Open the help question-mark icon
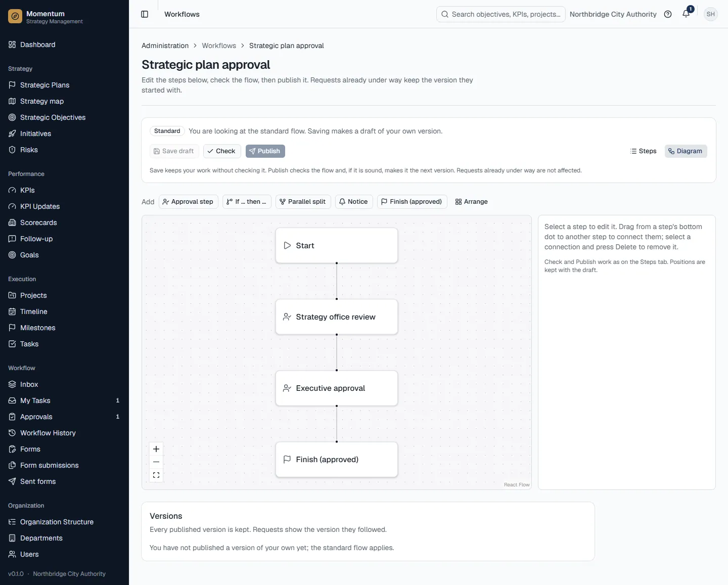 coord(668,14)
